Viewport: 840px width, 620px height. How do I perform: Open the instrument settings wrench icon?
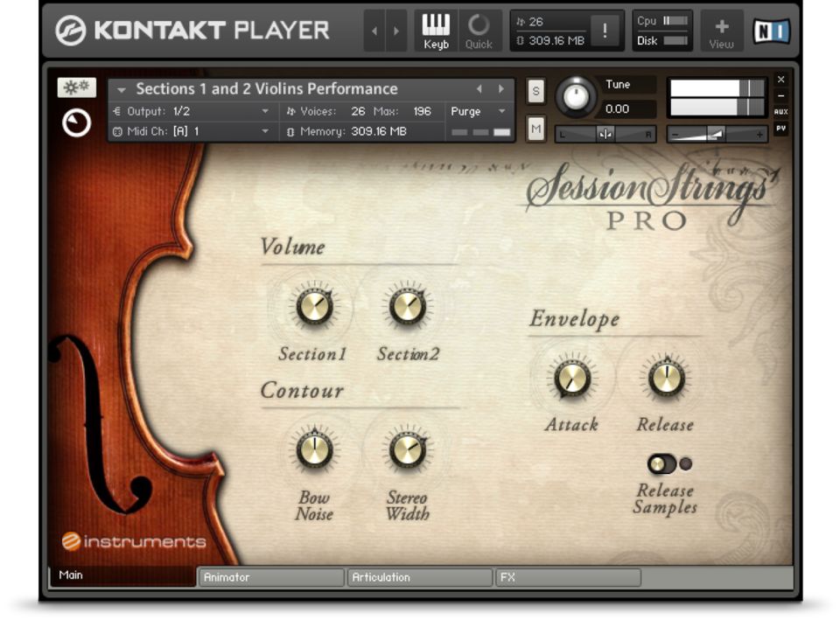76,87
